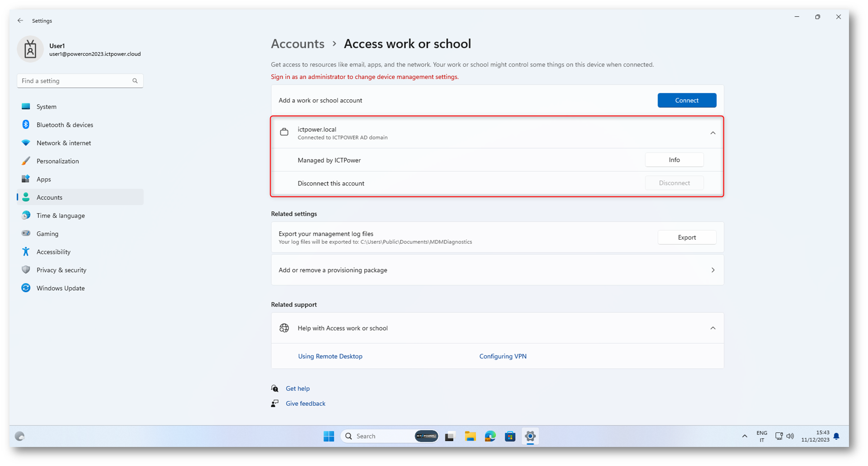Show hidden icons in the system tray
Screen dimensions: 868x466
coord(745,436)
